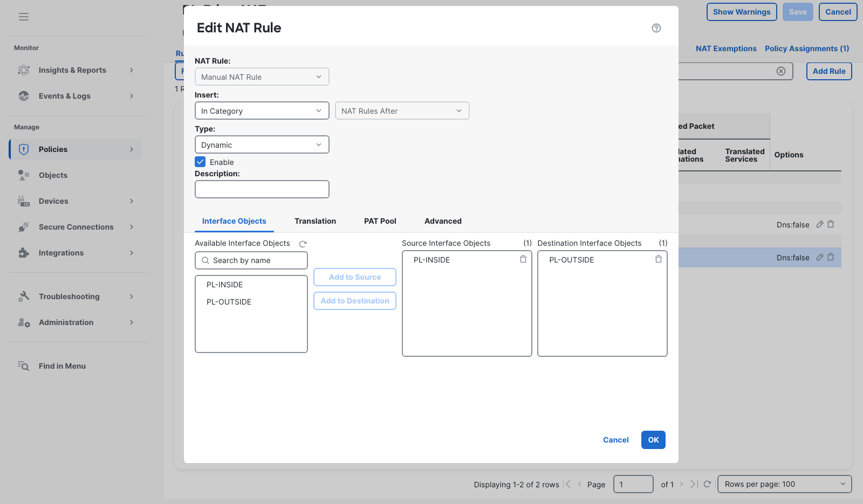Click the page header Cancel button
Screen dimensions: 863x504
838,12
